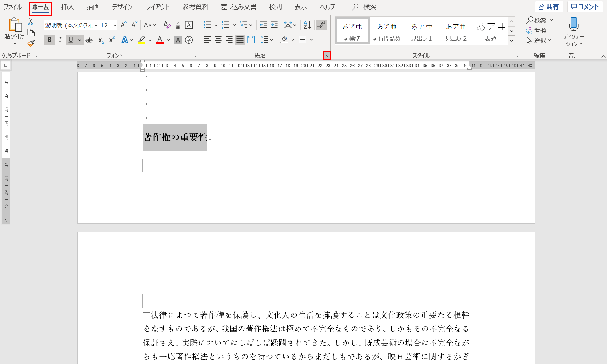
Task: Apply subscript formatting
Action: pos(101,40)
